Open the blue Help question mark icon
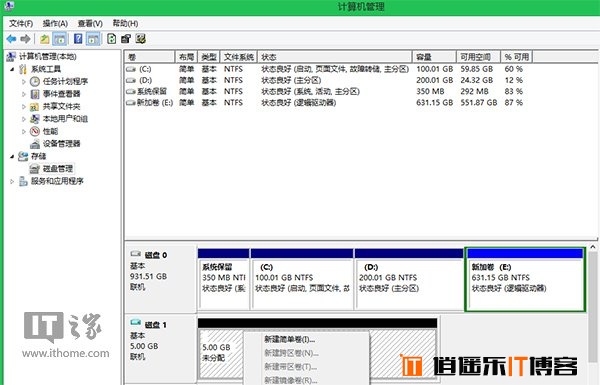This screenshot has height=385, width=600. tap(78, 39)
